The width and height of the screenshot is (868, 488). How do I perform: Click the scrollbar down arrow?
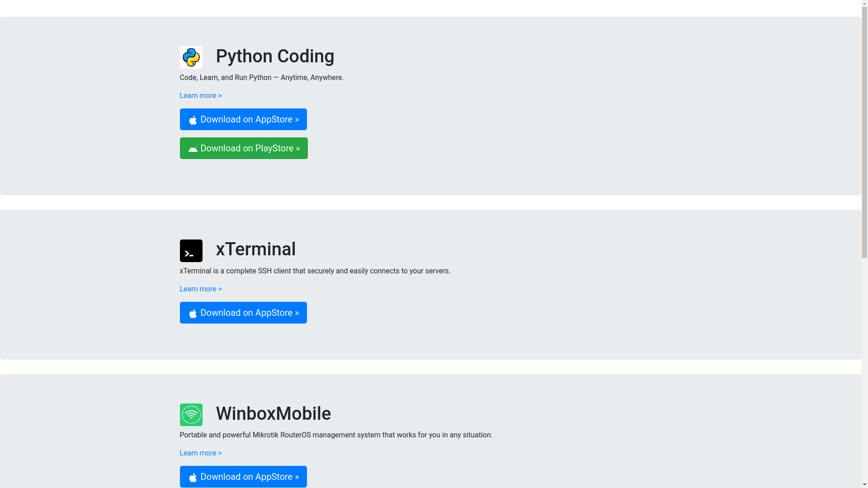click(x=864, y=484)
